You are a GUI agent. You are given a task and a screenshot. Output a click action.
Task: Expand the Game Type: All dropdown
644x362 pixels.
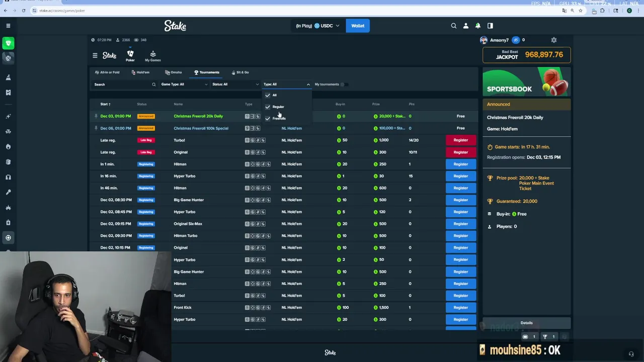tap(184, 84)
